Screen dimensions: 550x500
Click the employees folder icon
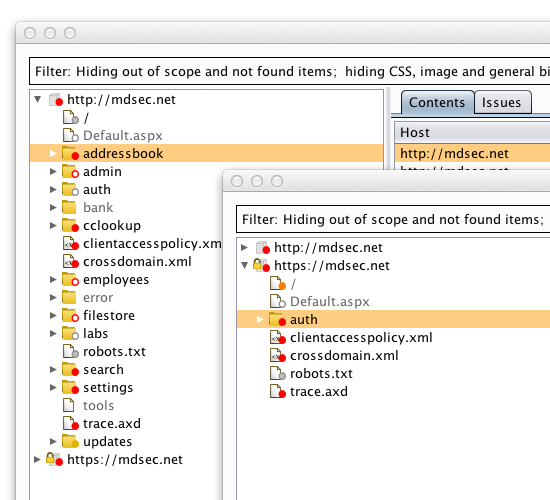point(70,279)
